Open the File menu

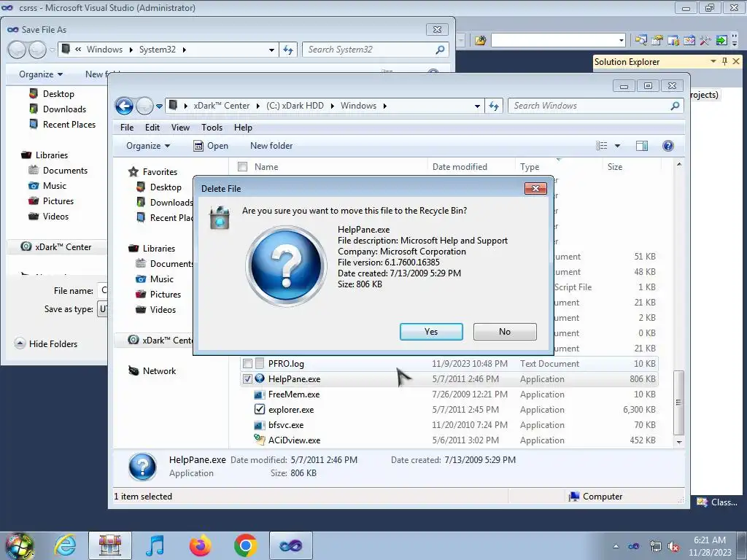[x=127, y=128]
